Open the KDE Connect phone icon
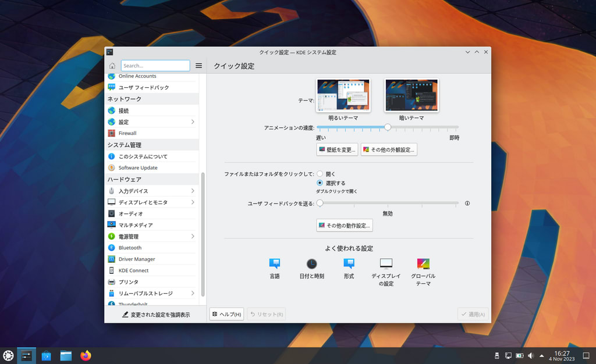Image resolution: width=596 pixels, height=364 pixels. click(x=111, y=270)
